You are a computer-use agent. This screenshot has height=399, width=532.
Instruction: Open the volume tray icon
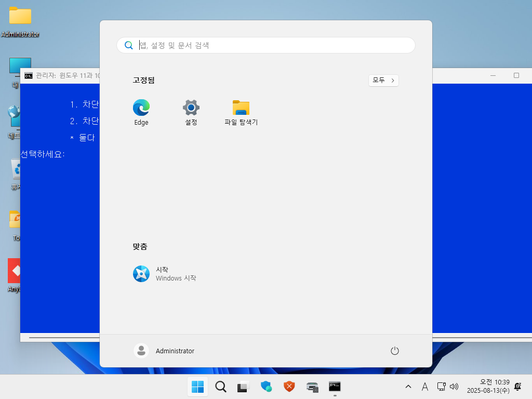coord(454,387)
